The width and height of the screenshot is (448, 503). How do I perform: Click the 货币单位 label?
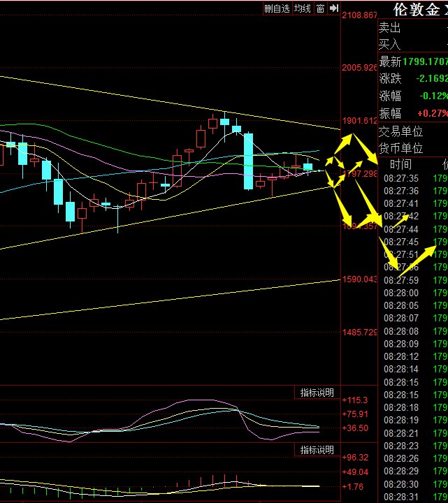[401, 148]
